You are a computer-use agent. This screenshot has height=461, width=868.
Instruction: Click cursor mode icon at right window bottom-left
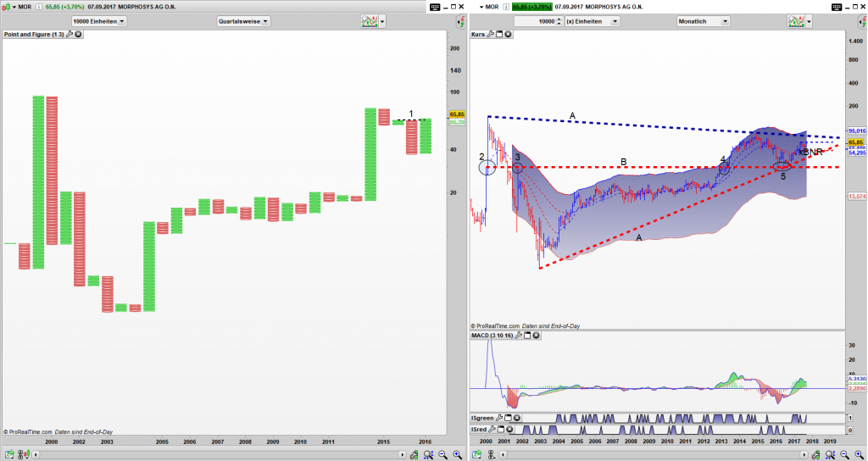coord(491,454)
